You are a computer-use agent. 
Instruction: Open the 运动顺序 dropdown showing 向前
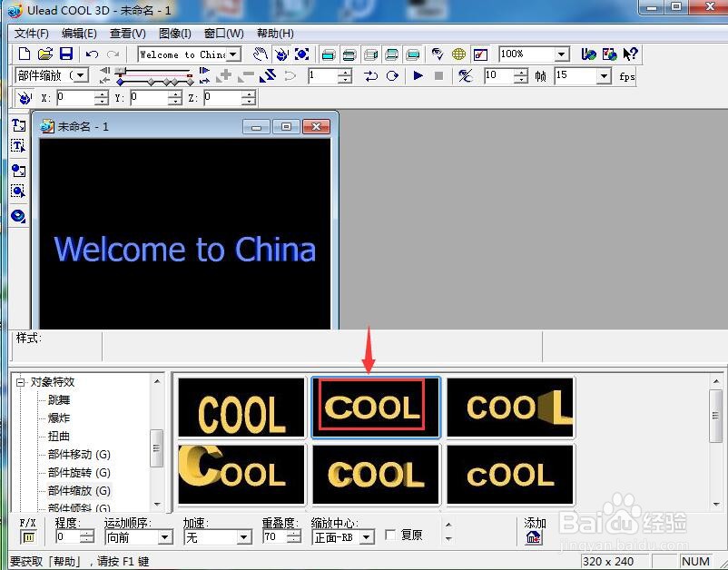click(165, 537)
